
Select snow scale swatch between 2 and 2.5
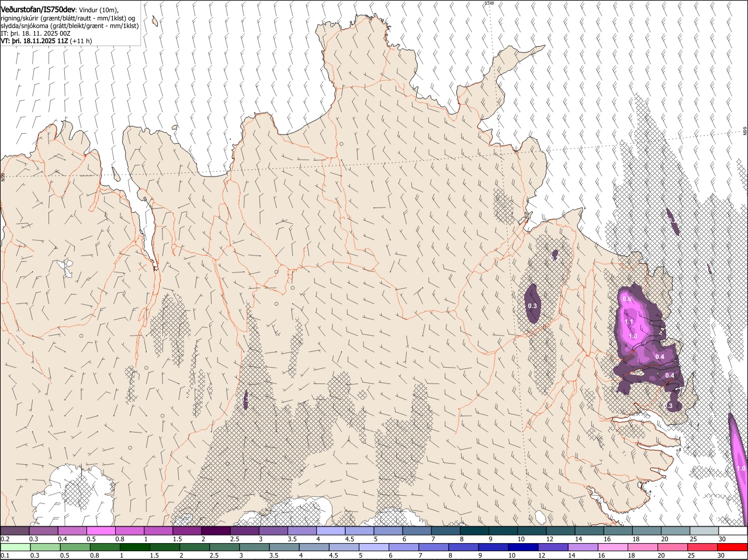(216, 531)
